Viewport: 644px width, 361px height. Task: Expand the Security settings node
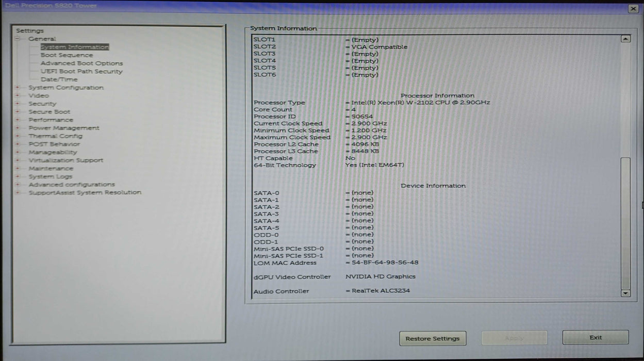click(18, 104)
